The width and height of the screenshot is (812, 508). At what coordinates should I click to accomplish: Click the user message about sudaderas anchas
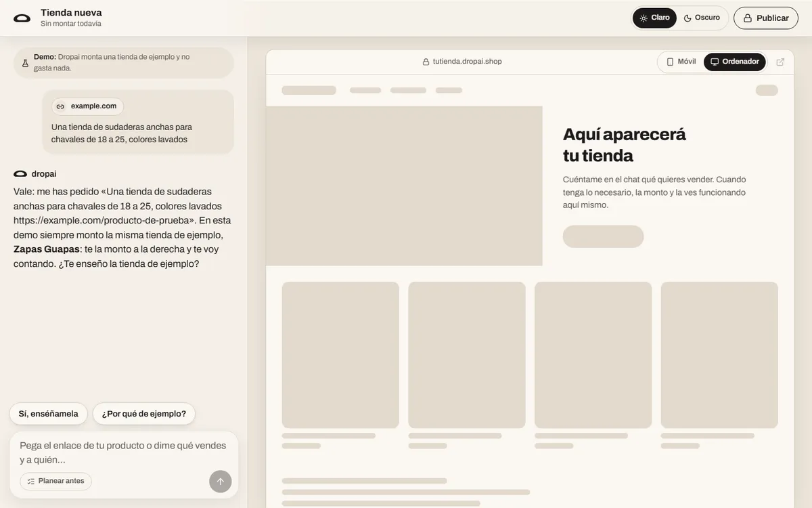tap(122, 133)
